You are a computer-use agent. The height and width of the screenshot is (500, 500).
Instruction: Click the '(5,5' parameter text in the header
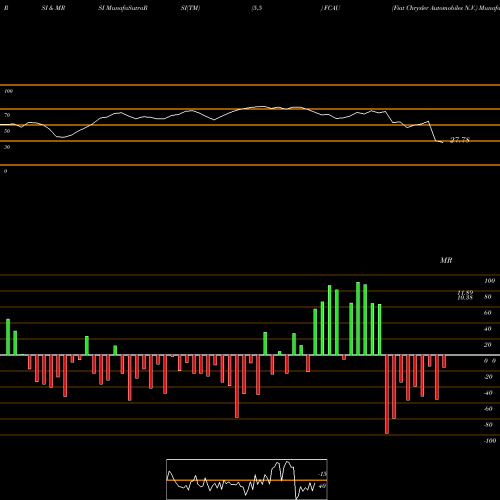click(x=257, y=8)
